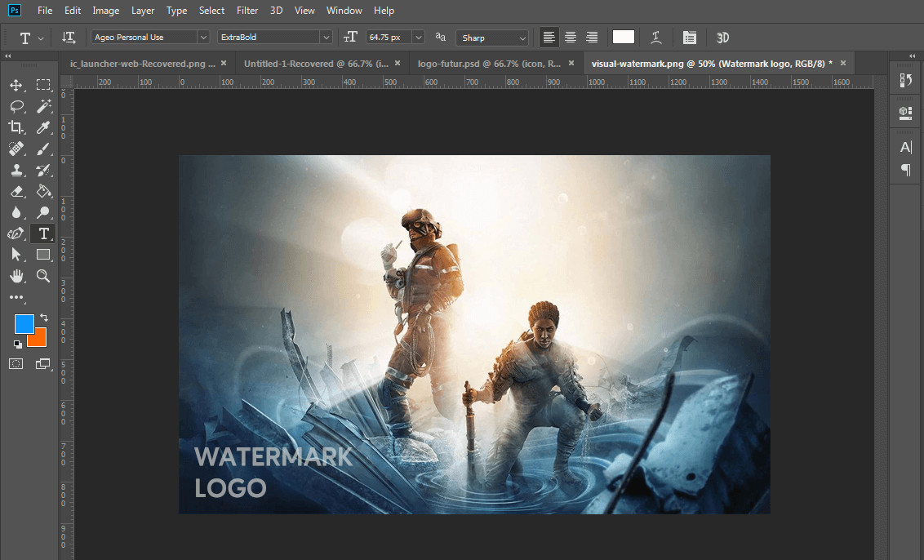This screenshot has height=560, width=924.
Task: Select the Lasso tool
Action: coord(16,106)
